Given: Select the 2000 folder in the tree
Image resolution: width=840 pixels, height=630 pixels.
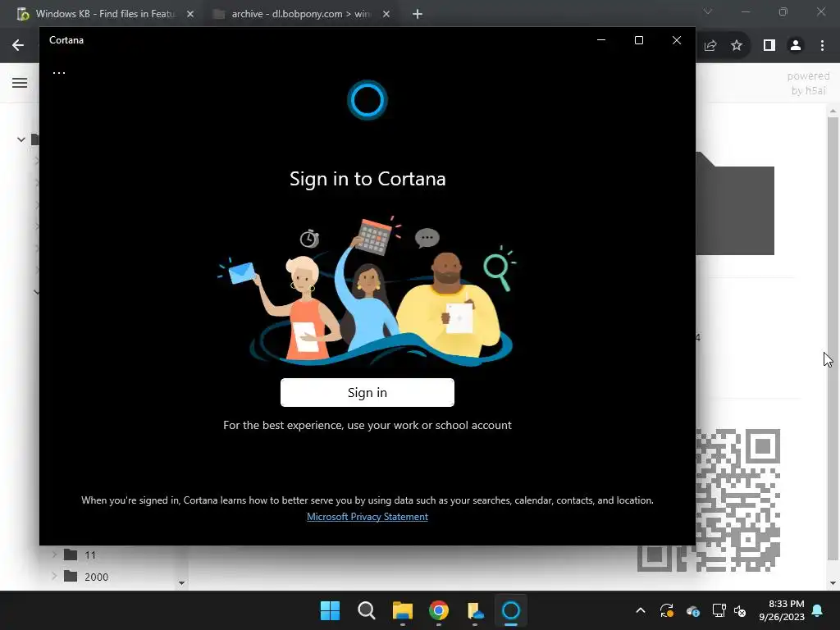Looking at the screenshot, I should point(86,577).
